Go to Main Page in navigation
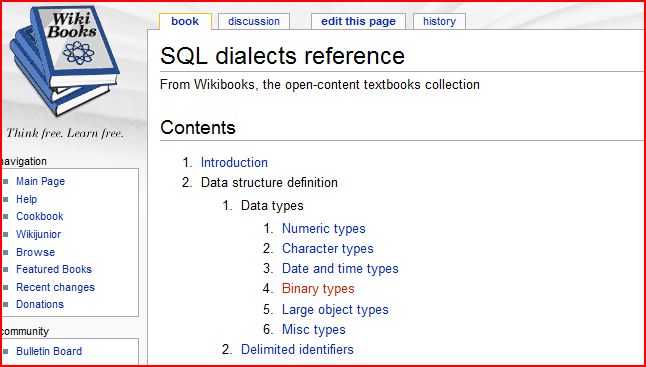646x367 pixels. coord(40,181)
